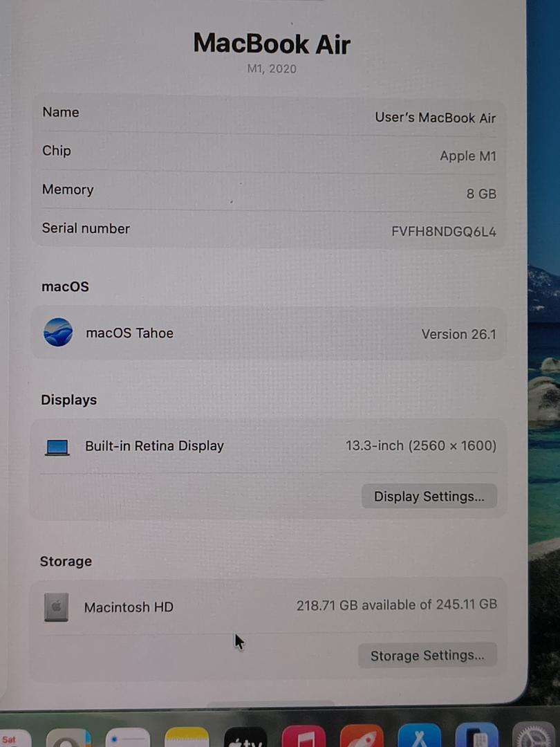Screen dimensions: 560x747
Task: Click the Built-in Retina Display laptop icon
Action: pyautogui.click(x=57, y=448)
